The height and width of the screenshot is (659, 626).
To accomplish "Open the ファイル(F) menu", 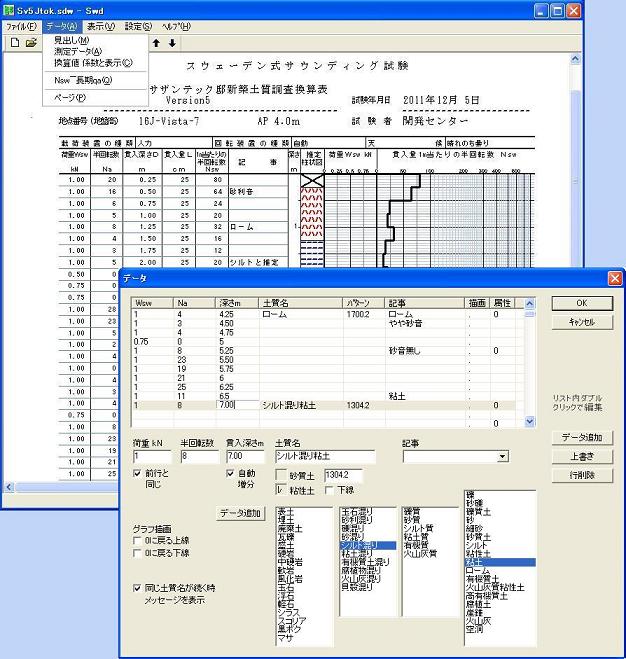I will [x=21, y=26].
